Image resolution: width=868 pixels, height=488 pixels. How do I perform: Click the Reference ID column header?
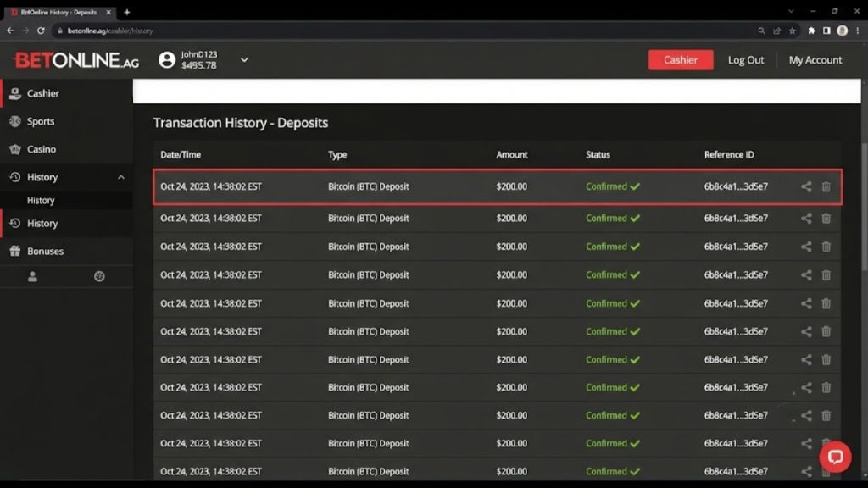click(728, 155)
